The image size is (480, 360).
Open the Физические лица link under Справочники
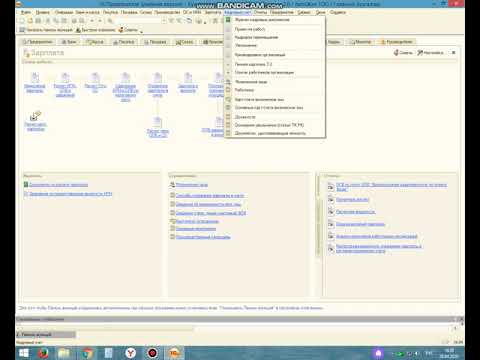[x=192, y=185]
